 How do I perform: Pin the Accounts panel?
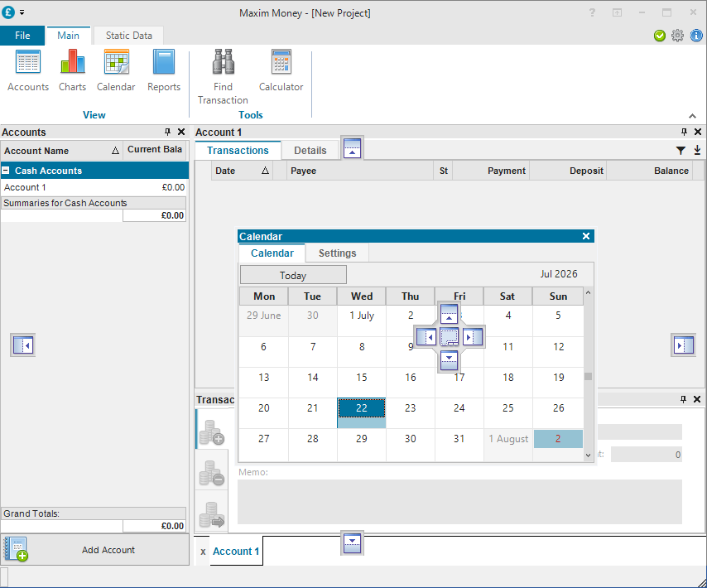168,132
